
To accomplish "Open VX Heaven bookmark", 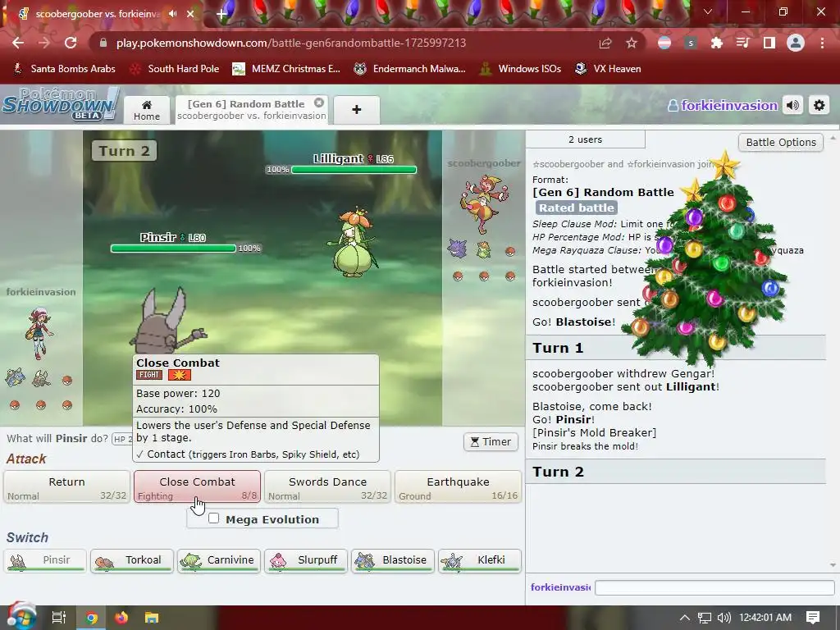I will [x=608, y=69].
